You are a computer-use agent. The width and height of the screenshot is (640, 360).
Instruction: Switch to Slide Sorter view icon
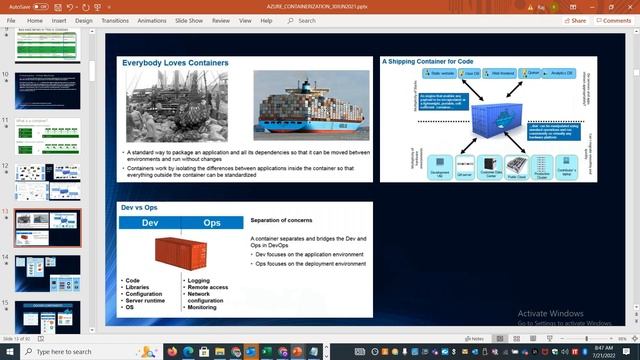click(x=516, y=339)
